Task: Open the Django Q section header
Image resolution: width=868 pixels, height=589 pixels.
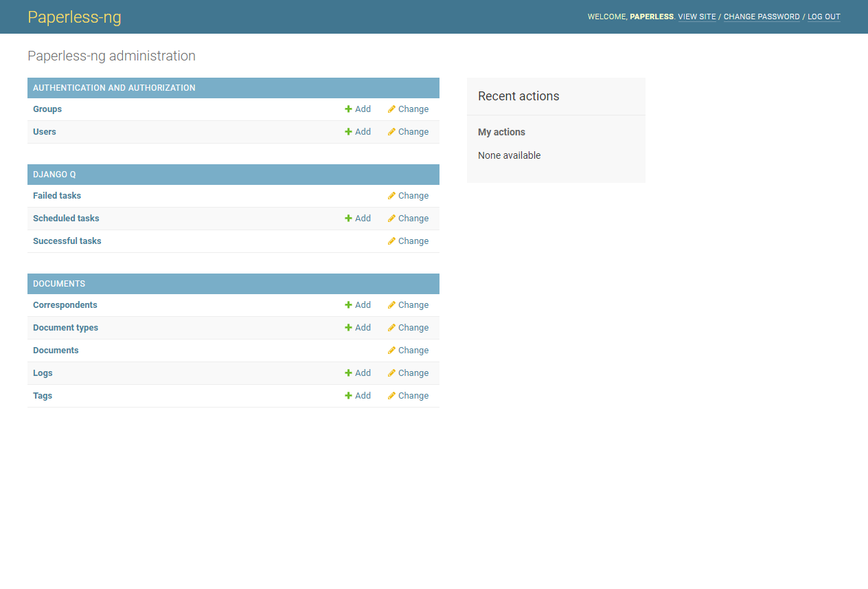Action: [54, 175]
